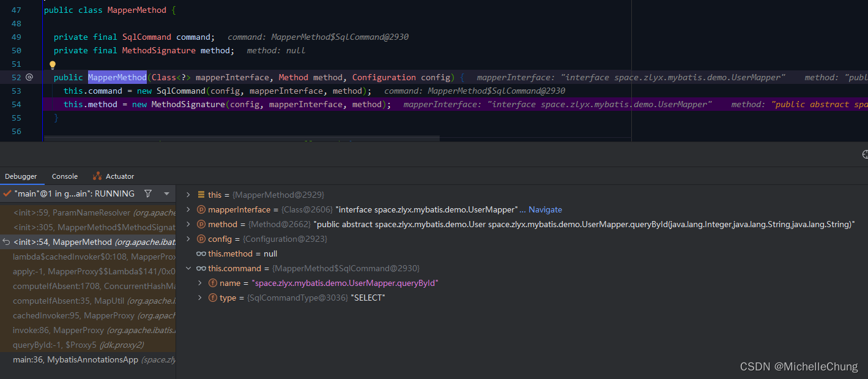This screenshot has width=868, height=379.
Task: Click the @ gutter marker on line 52
Action: [x=29, y=77]
